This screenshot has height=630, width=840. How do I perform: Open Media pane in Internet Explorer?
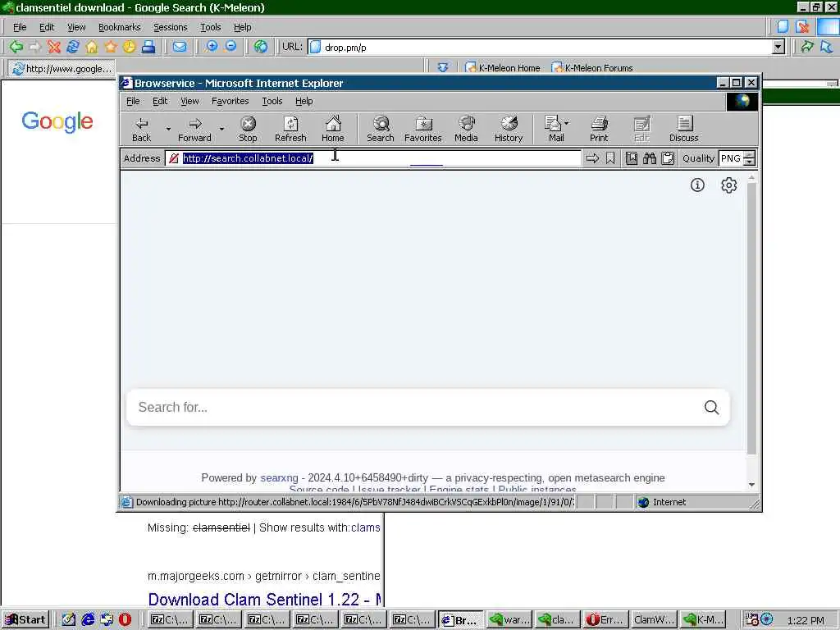pos(466,130)
